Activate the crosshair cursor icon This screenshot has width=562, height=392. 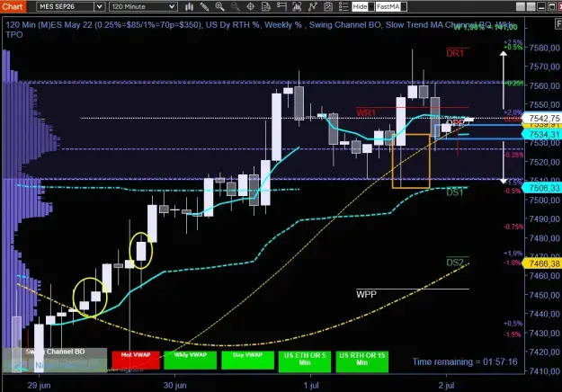click(251, 6)
